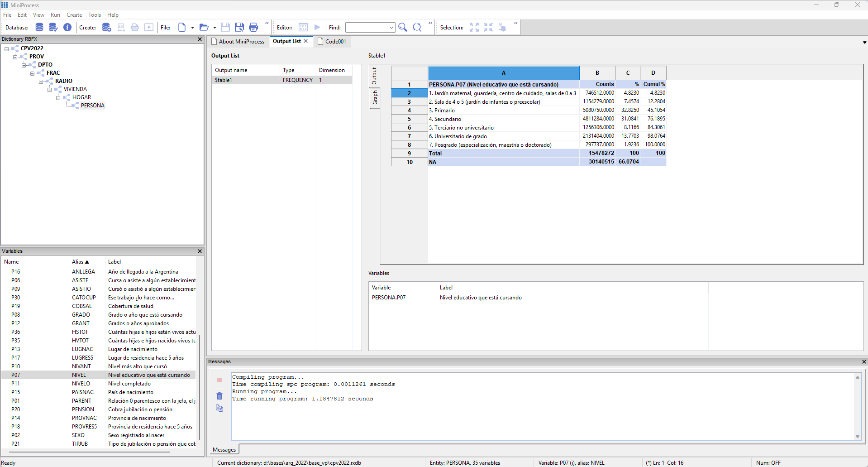Open the Find combo box dropdown

pyautogui.click(x=391, y=28)
